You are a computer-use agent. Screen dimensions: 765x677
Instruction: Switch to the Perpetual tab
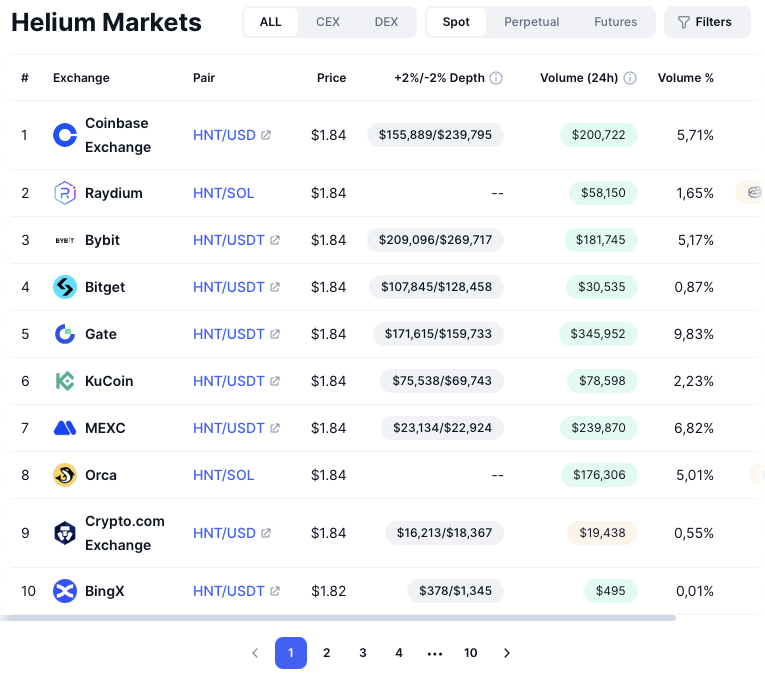pyautogui.click(x=531, y=22)
